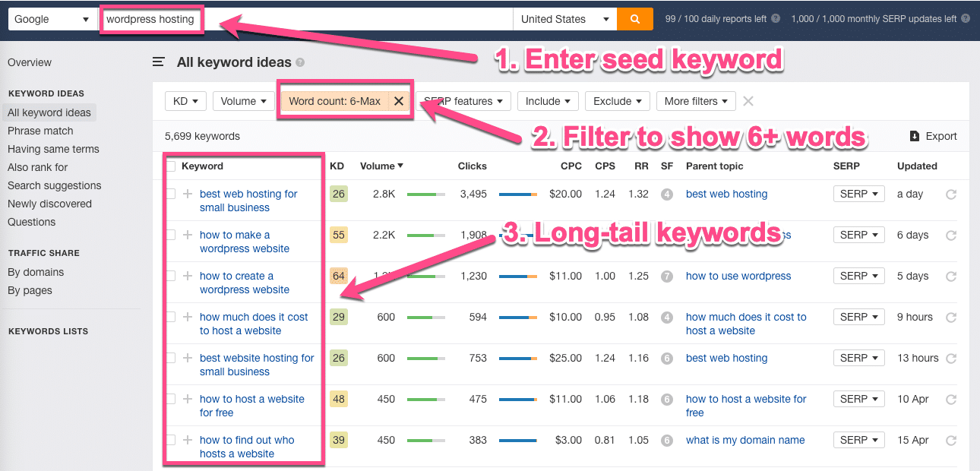Click the plus icon beside how to make a wordpress website
The width and height of the screenshot is (980, 471).
point(187,235)
